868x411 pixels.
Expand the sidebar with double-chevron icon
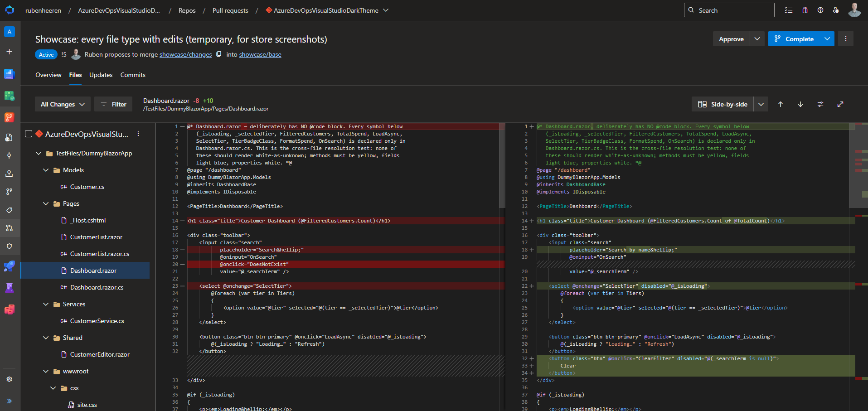(10, 401)
